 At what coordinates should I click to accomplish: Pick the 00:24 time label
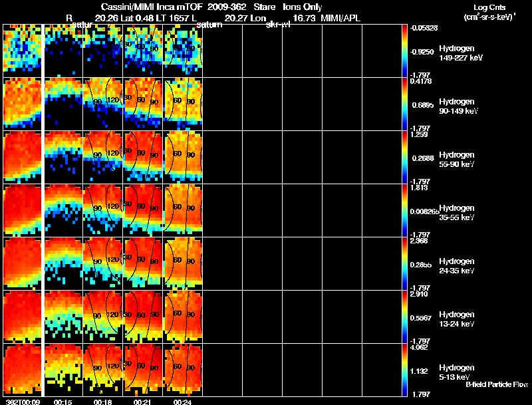(x=181, y=402)
